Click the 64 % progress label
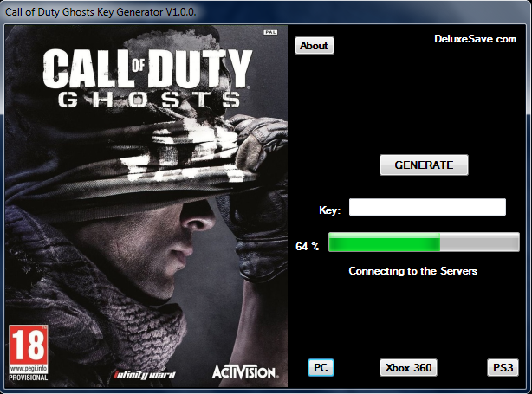Viewport: 532px width, 394px height. 308,247
